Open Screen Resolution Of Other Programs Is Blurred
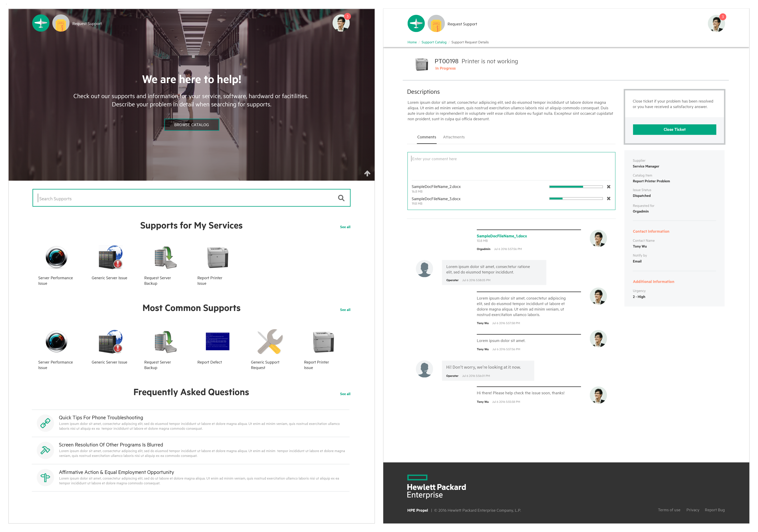 (111, 445)
